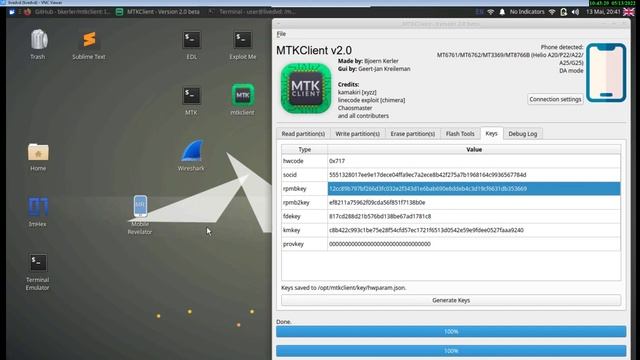Open the File menu

click(281, 34)
